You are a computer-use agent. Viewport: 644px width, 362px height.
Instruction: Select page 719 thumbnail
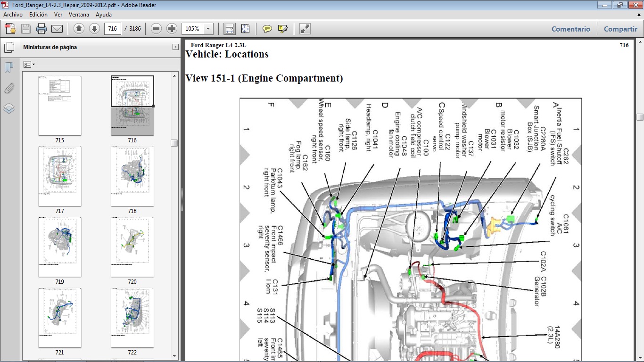coord(59,247)
